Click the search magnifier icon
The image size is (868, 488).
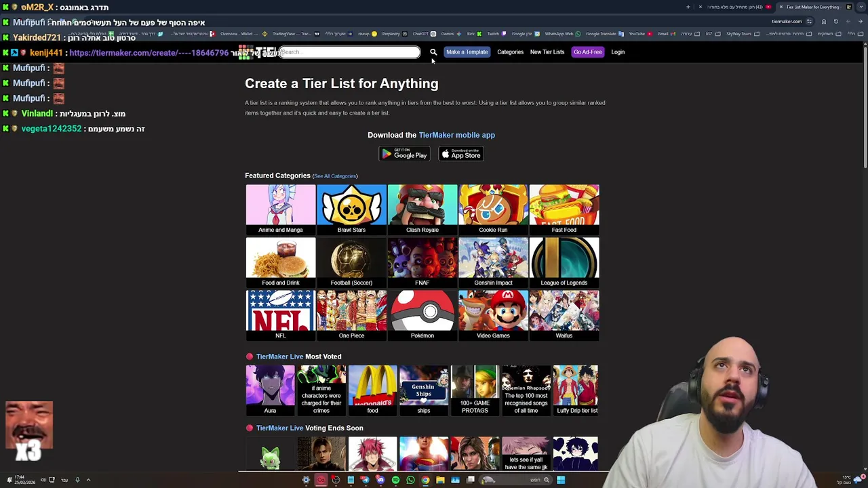433,52
